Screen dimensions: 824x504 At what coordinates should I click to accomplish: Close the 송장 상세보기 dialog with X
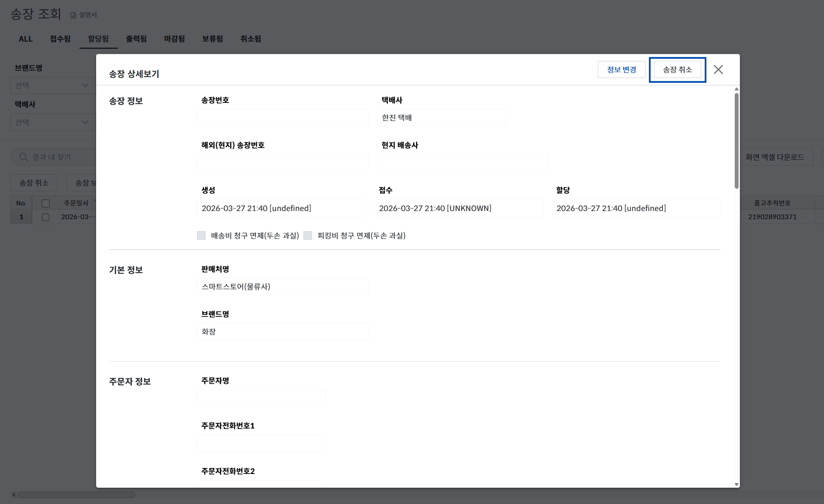pos(718,69)
